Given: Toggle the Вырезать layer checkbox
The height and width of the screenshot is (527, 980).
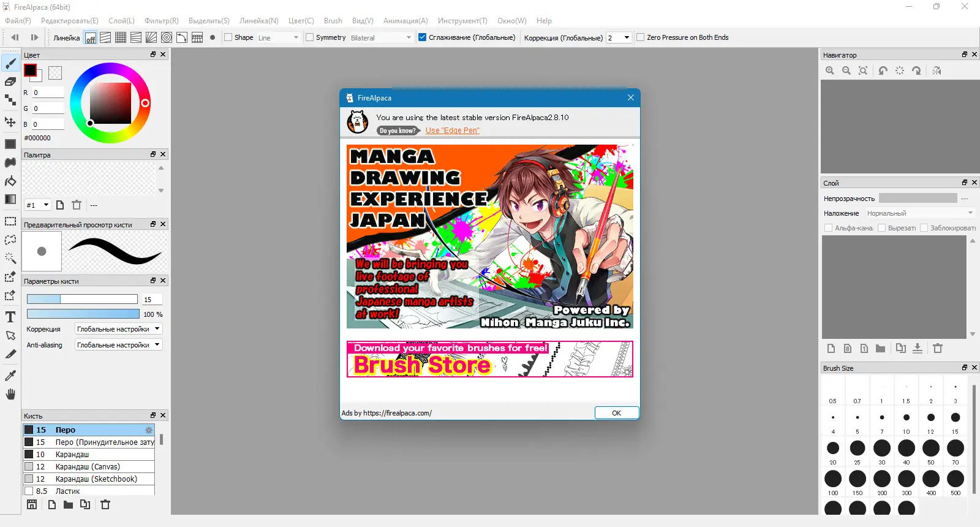Looking at the screenshot, I should tap(882, 228).
